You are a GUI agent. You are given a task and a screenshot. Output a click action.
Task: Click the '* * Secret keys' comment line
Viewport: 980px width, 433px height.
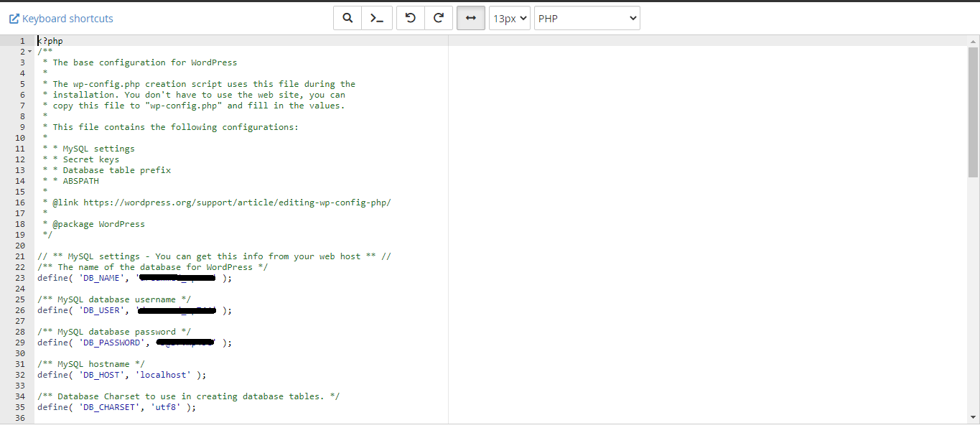(x=81, y=159)
